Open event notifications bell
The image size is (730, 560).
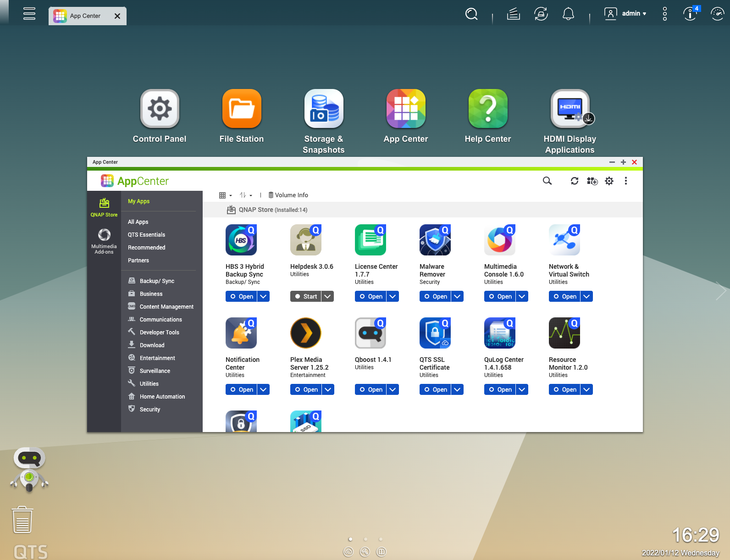coord(569,14)
